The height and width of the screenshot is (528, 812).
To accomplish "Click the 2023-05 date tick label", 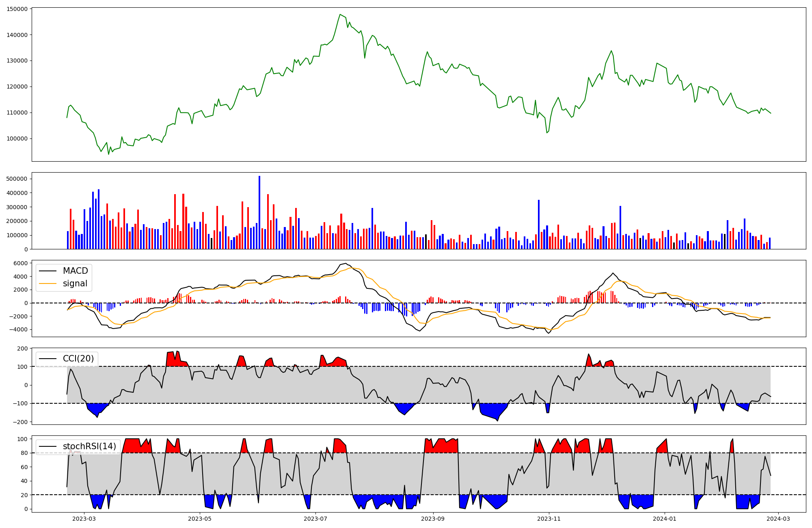I will 200,518.
